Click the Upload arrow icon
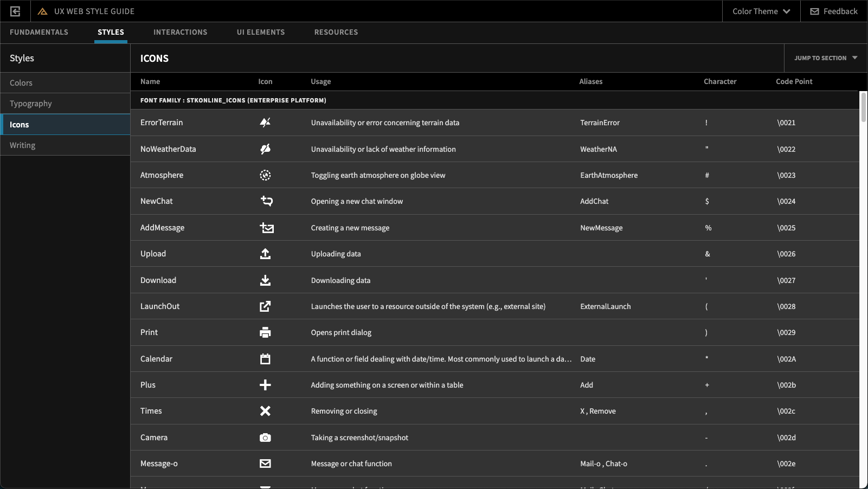868x489 pixels. coord(265,254)
